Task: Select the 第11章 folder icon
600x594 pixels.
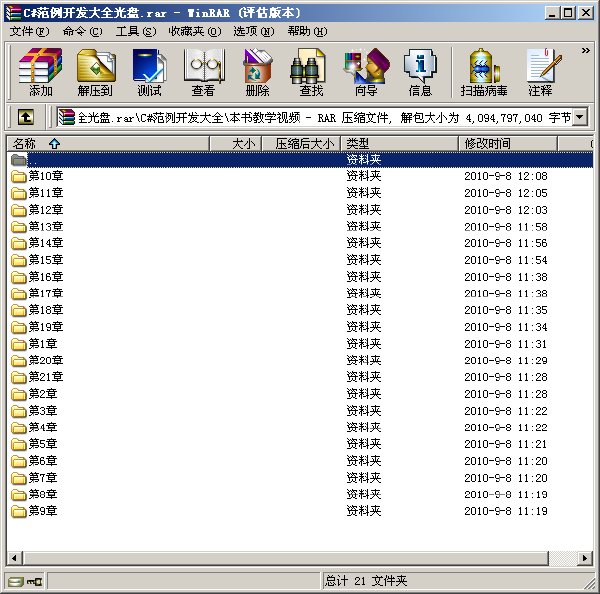Action: pyautogui.click(x=18, y=193)
